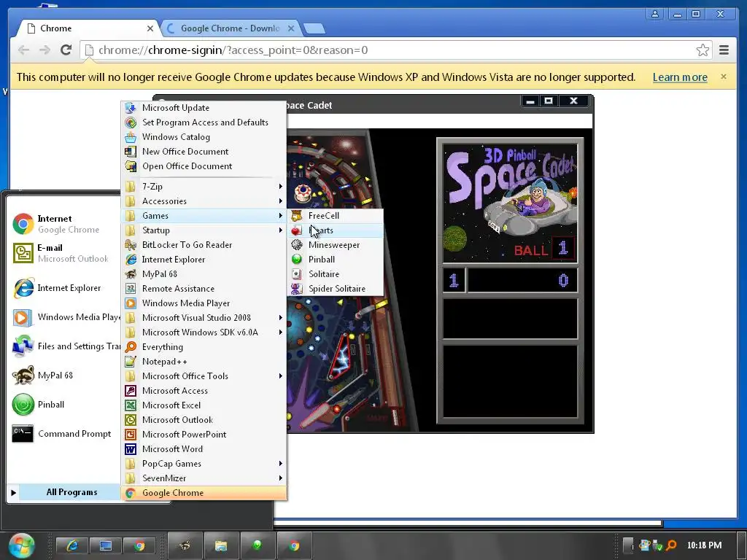Click the Windows Start orb
This screenshot has width=747, height=560.
[x=21, y=545]
